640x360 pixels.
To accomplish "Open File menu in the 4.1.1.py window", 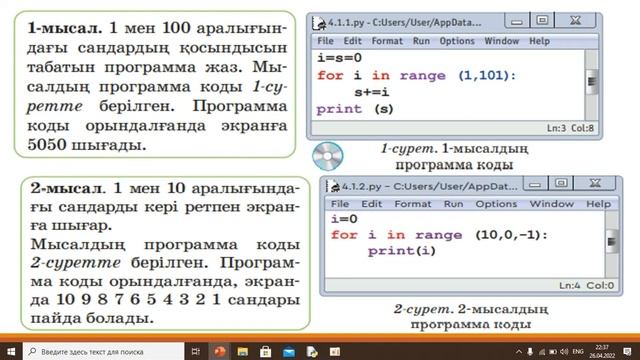I will pos(325,41).
